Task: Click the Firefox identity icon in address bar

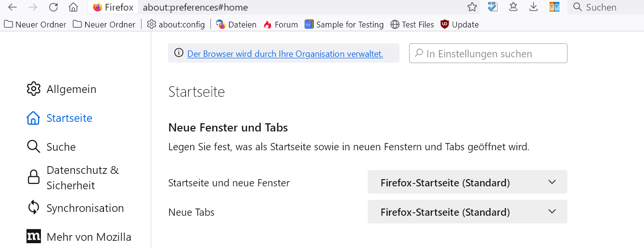Action: point(98,7)
